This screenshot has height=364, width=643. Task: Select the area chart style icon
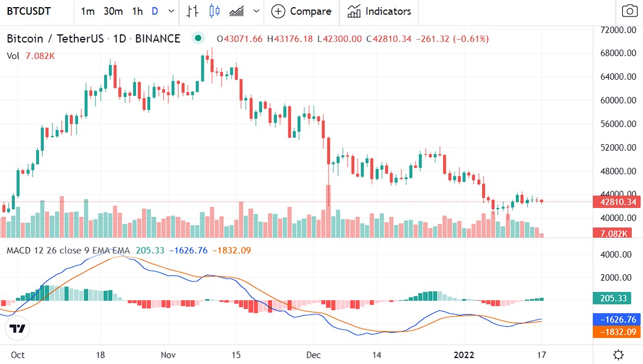[237, 11]
